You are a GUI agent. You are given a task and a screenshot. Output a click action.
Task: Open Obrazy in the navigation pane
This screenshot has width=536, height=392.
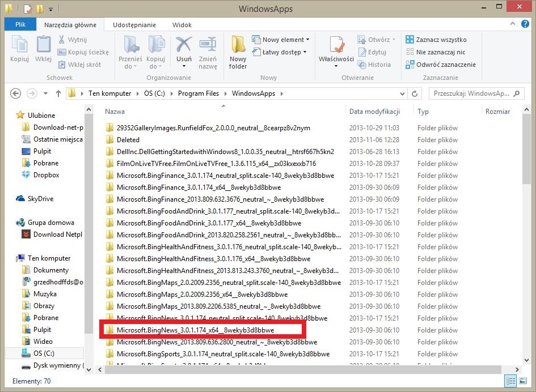pos(38,305)
